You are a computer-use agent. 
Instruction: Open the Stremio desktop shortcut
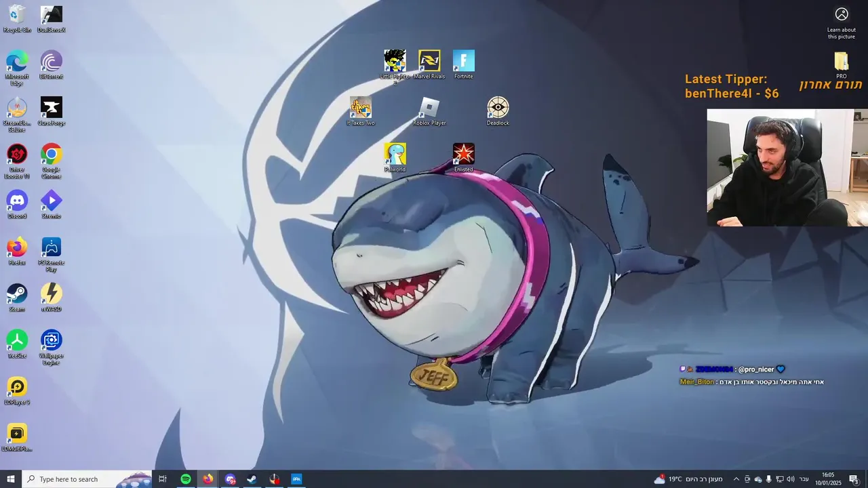coord(52,204)
